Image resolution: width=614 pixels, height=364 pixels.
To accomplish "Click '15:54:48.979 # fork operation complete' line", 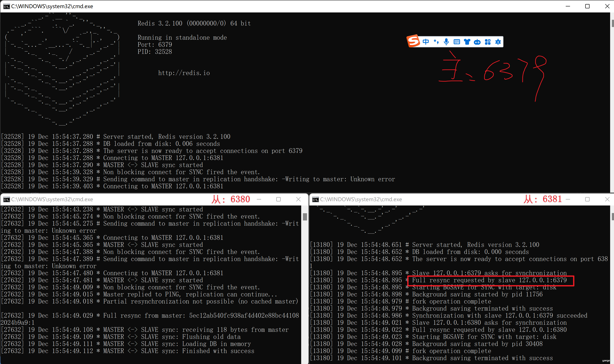I will (400, 301).
